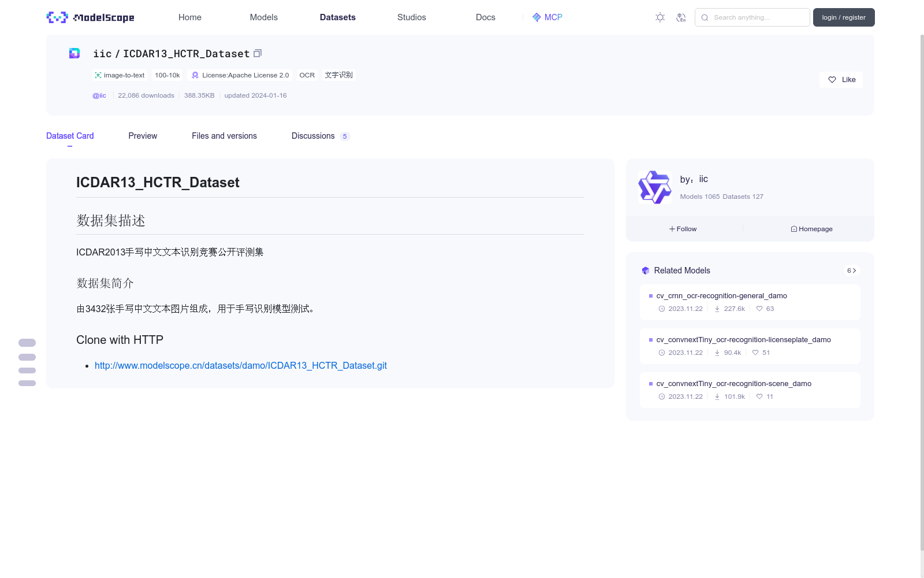
Task: Click the MCP diamond icon
Action: pyautogui.click(x=536, y=17)
